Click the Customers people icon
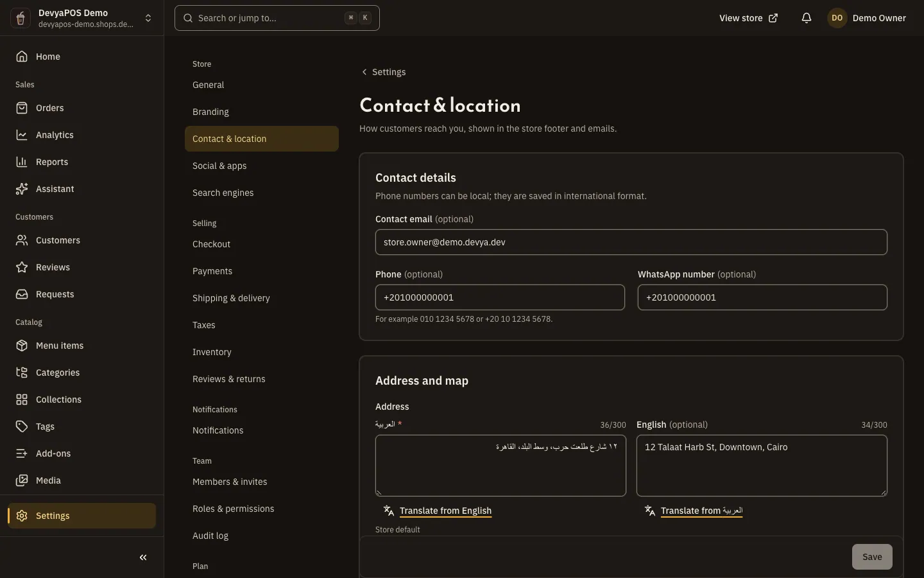 pos(22,240)
